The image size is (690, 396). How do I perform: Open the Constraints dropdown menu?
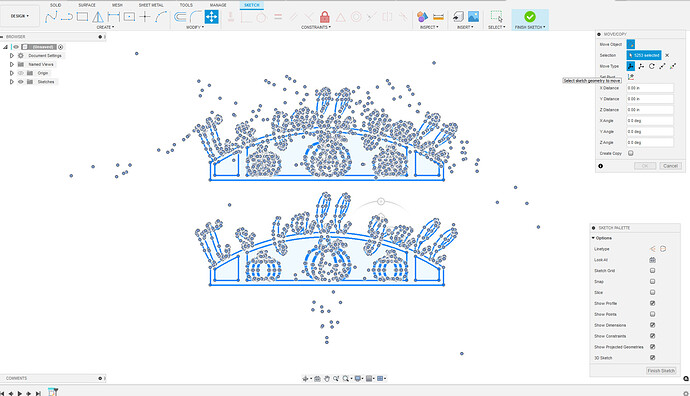tap(316, 27)
